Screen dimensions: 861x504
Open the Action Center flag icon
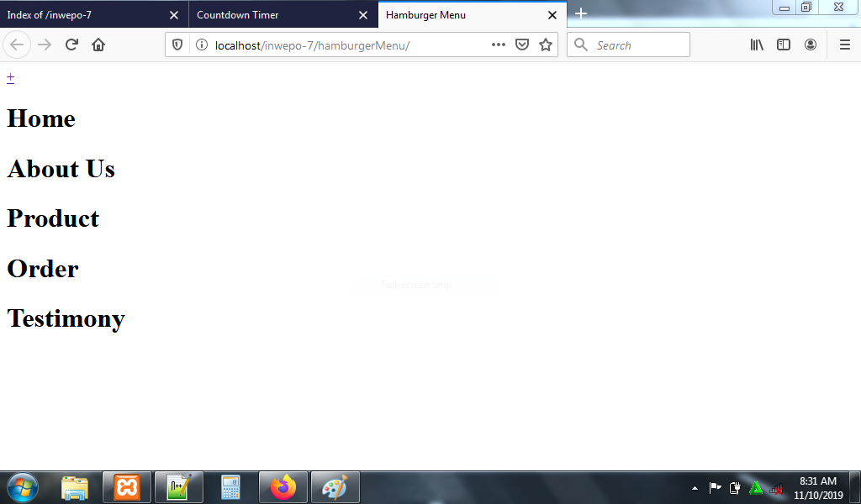[x=715, y=487]
